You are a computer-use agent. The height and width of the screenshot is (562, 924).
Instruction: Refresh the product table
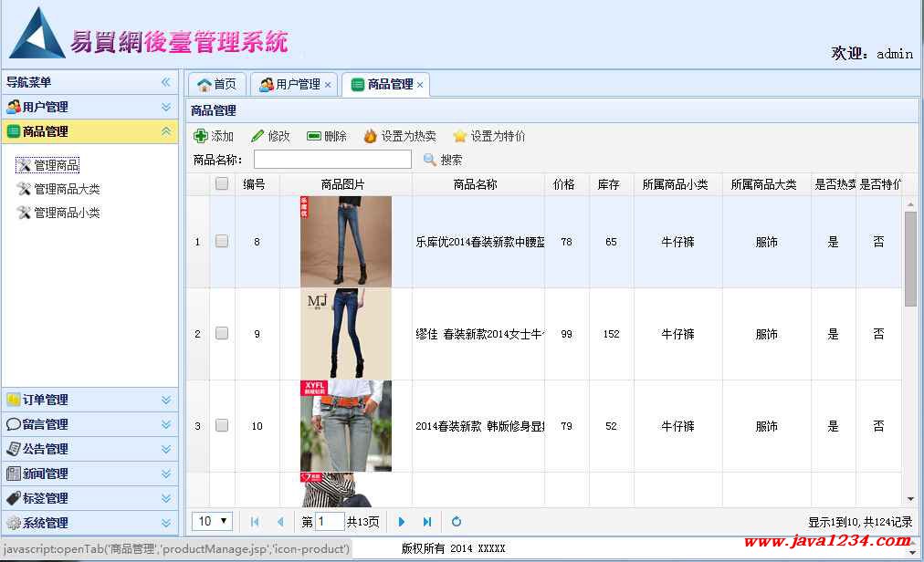[457, 522]
